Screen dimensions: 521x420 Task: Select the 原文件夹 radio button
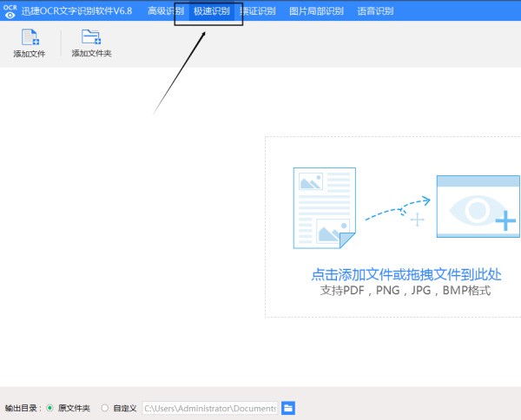49,408
